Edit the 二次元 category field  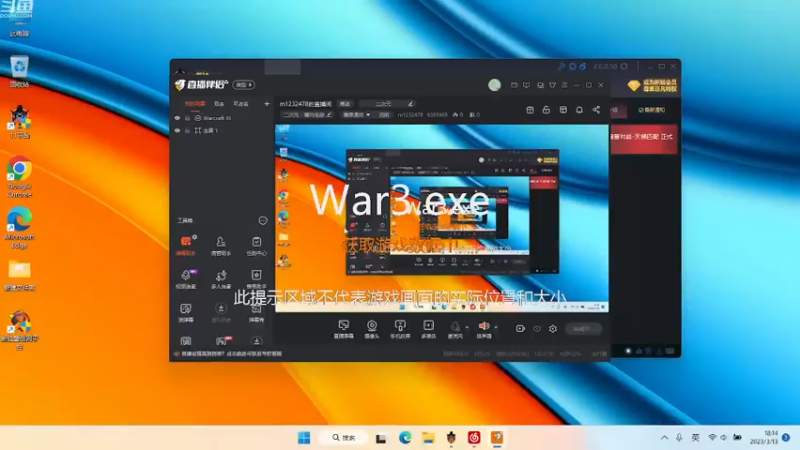point(387,104)
